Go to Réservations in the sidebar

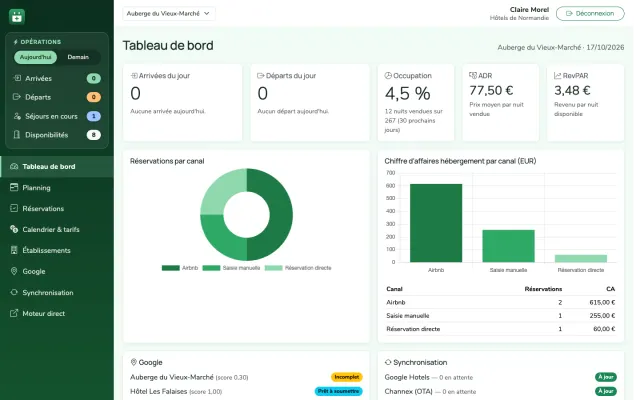click(57, 208)
